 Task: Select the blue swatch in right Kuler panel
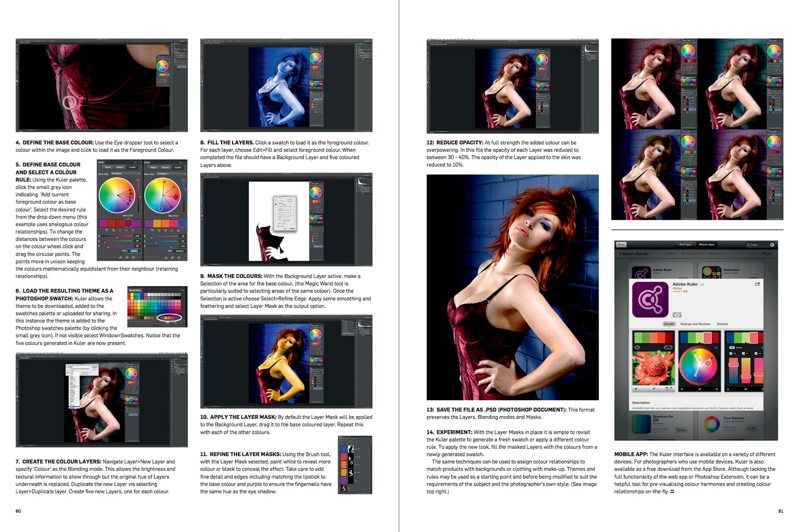tap(182, 224)
